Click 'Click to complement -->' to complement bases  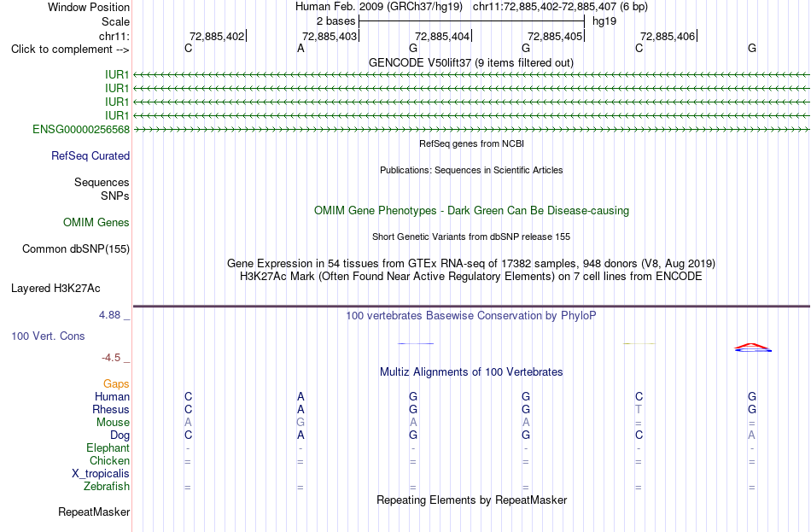pyautogui.click(x=70, y=50)
